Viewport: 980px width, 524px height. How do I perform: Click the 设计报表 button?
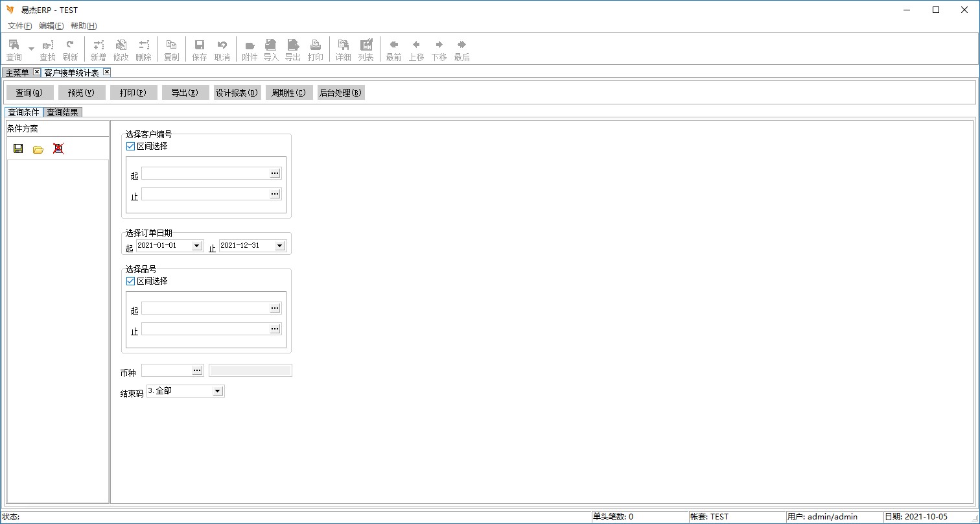237,93
